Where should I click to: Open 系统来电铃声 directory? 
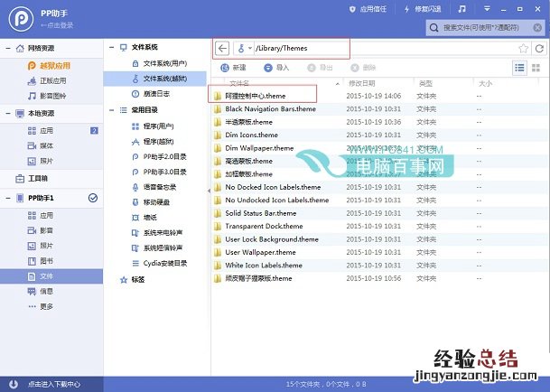click(157, 233)
